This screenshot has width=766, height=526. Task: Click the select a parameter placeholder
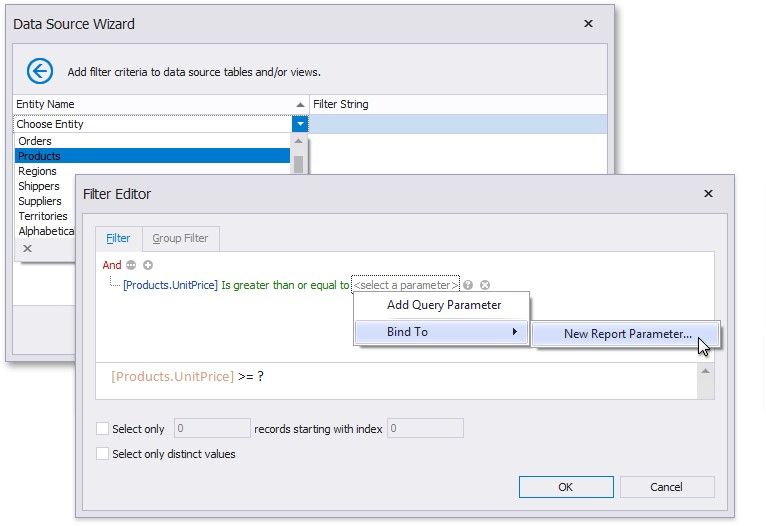pyautogui.click(x=405, y=285)
